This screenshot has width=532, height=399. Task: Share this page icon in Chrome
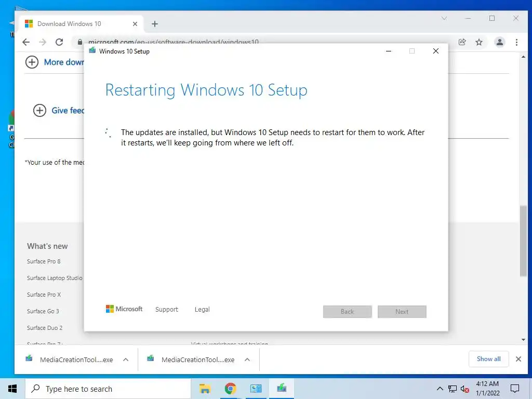click(x=462, y=42)
